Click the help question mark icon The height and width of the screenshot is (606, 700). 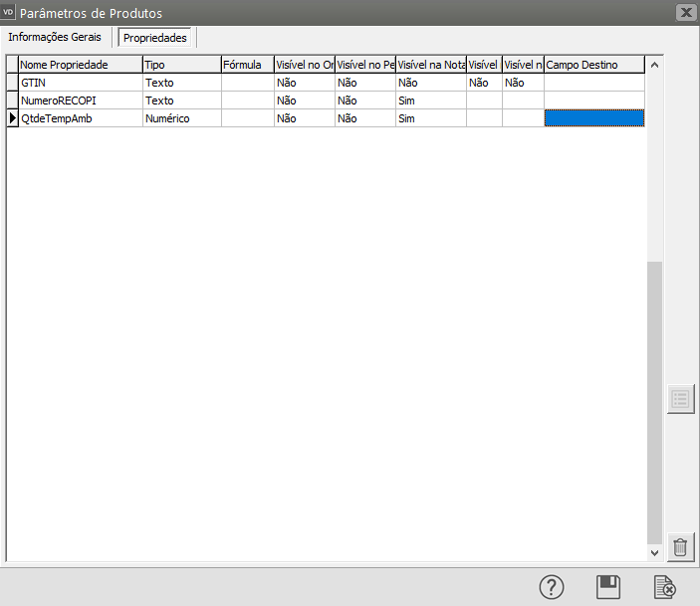pos(552,587)
